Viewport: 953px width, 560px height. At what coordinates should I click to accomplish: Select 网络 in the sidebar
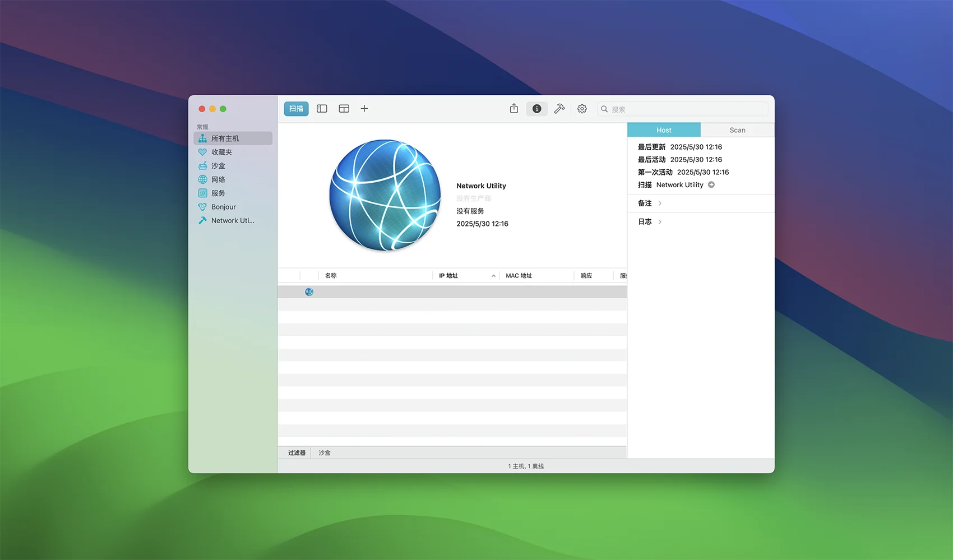[233, 179]
